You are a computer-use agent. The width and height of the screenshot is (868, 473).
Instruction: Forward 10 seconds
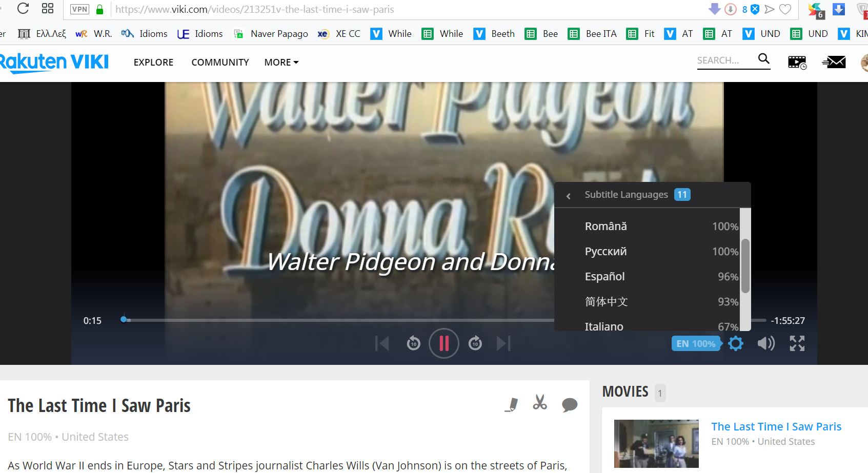click(475, 343)
